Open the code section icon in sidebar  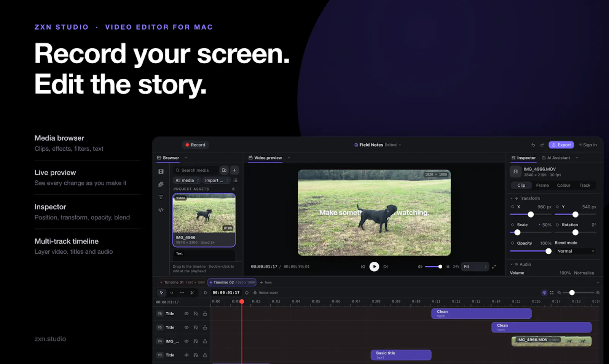[x=161, y=210]
